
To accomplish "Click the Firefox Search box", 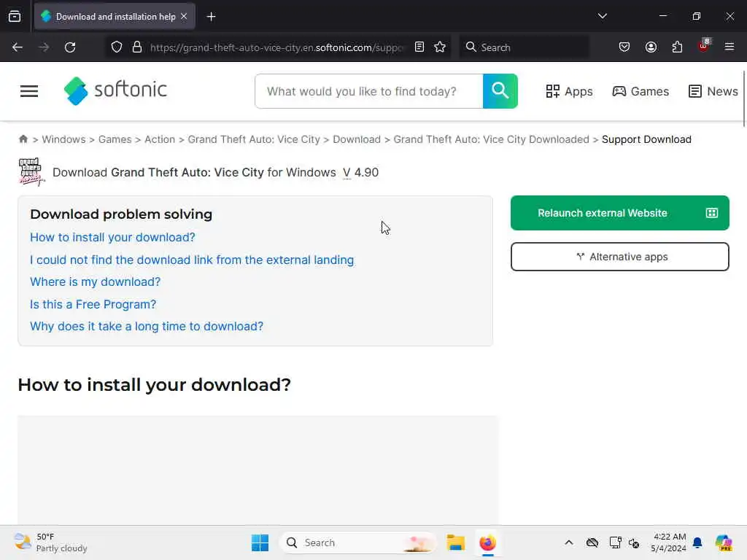I will click(524, 47).
